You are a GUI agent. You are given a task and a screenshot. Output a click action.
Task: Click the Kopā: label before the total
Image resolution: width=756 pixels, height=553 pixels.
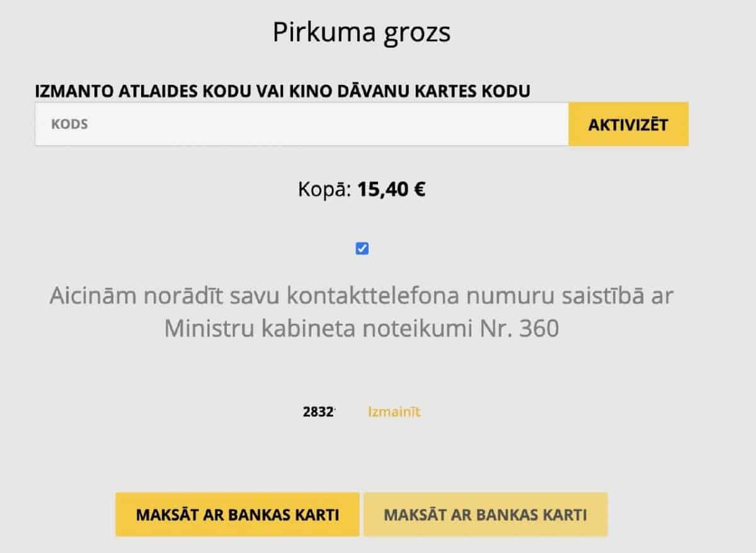[x=324, y=190]
